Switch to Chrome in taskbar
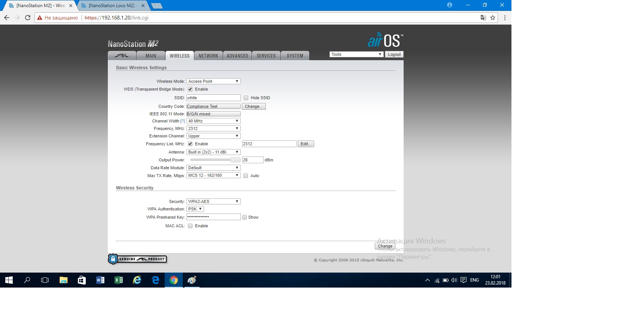The height and width of the screenshot is (328, 644). click(x=174, y=280)
